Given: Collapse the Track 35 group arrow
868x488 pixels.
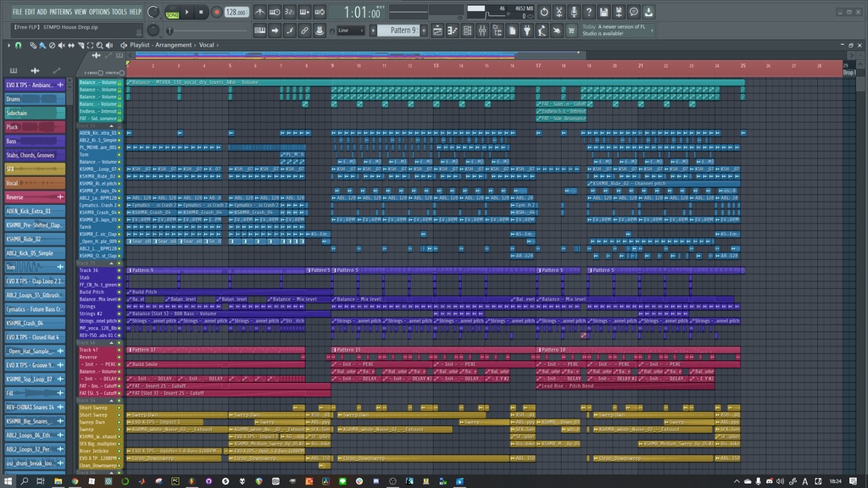Looking at the screenshot, I should pyautogui.click(x=111, y=263).
